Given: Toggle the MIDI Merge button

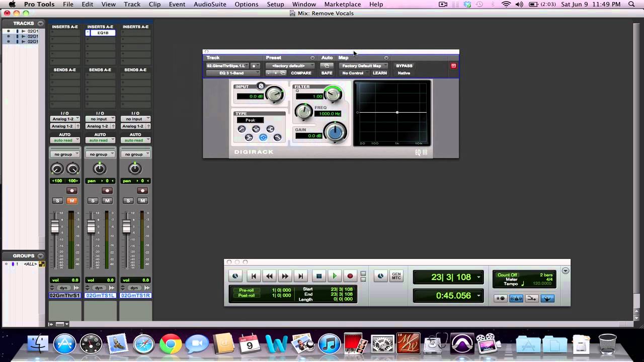Looking at the screenshot, I should [532, 298].
